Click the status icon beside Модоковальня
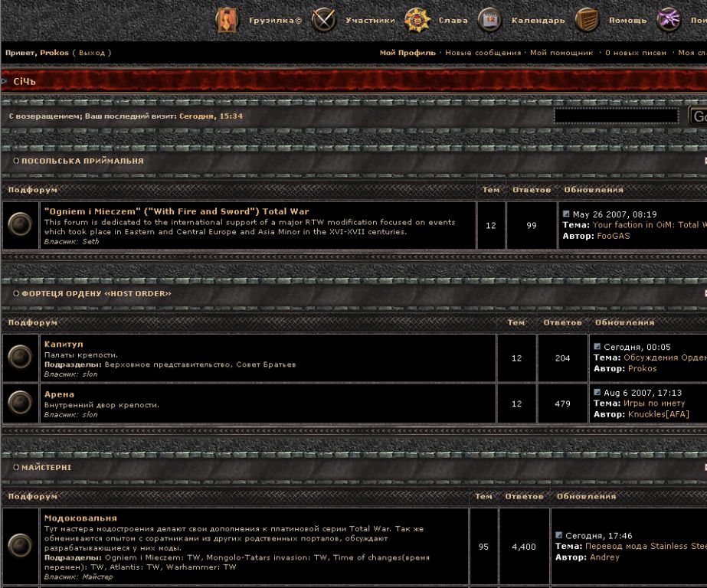This screenshot has height=588, width=707. coord(20,546)
